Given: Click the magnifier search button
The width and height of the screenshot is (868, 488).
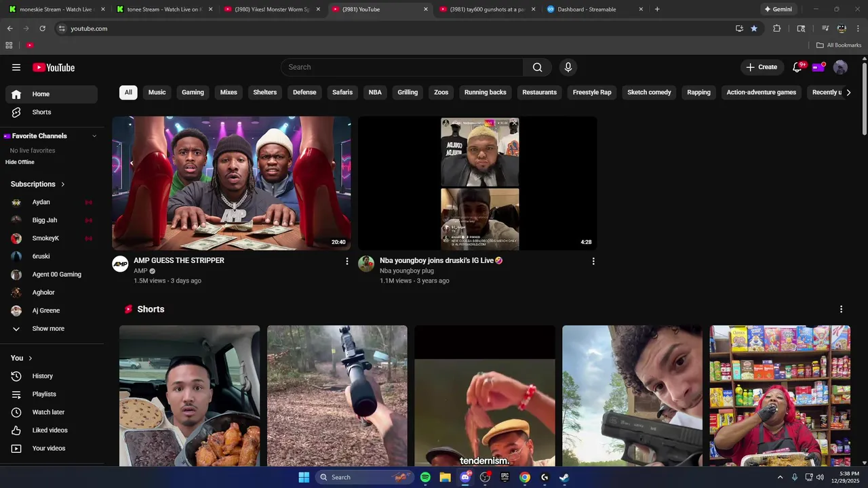Looking at the screenshot, I should pyautogui.click(x=537, y=67).
